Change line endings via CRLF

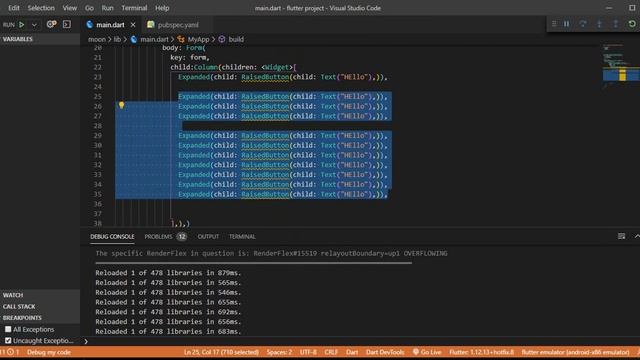pyautogui.click(x=331, y=352)
